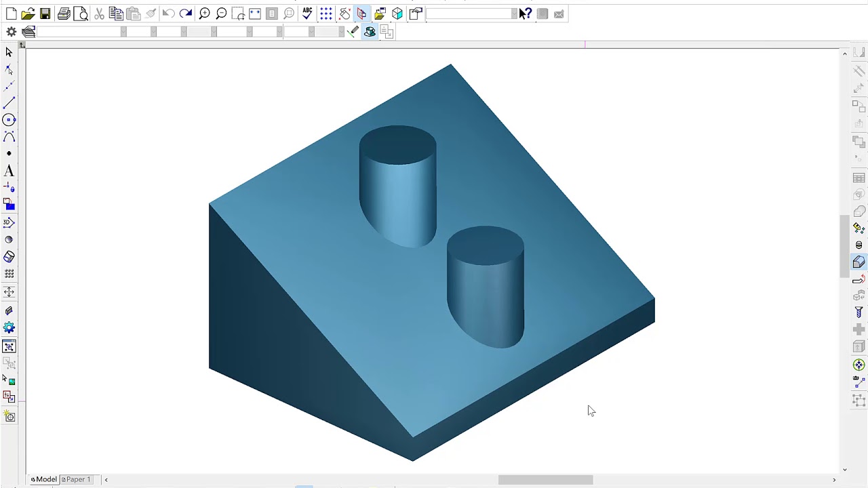Toggle the highlighted render teapot button

[370, 32]
